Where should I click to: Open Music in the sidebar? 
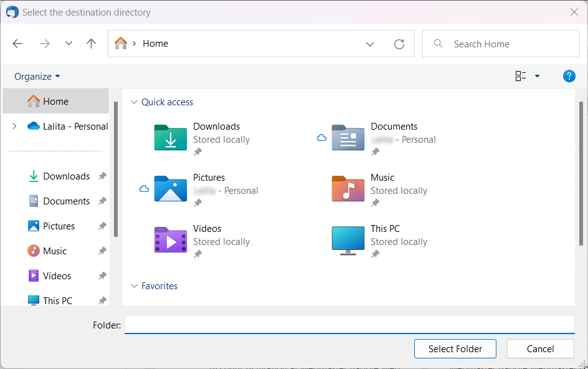point(47,251)
